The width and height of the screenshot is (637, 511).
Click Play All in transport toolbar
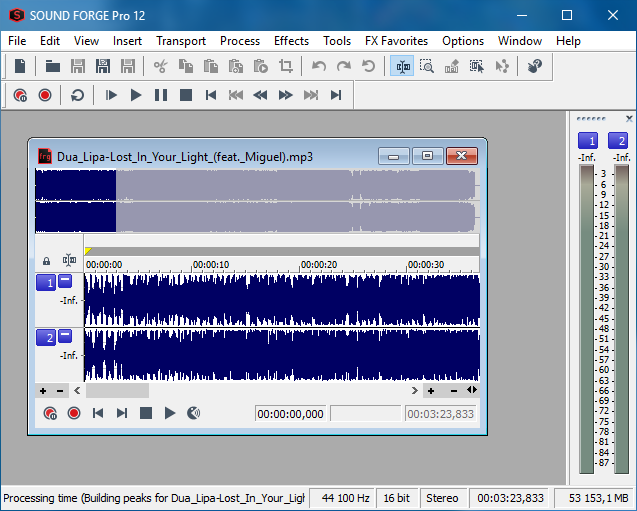[x=111, y=95]
